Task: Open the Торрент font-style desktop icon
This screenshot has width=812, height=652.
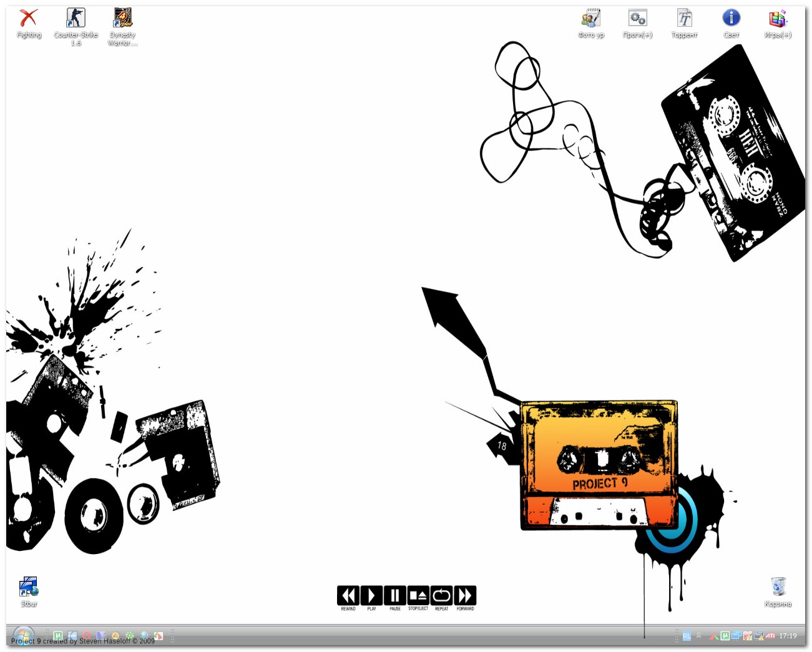Action: (684, 19)
